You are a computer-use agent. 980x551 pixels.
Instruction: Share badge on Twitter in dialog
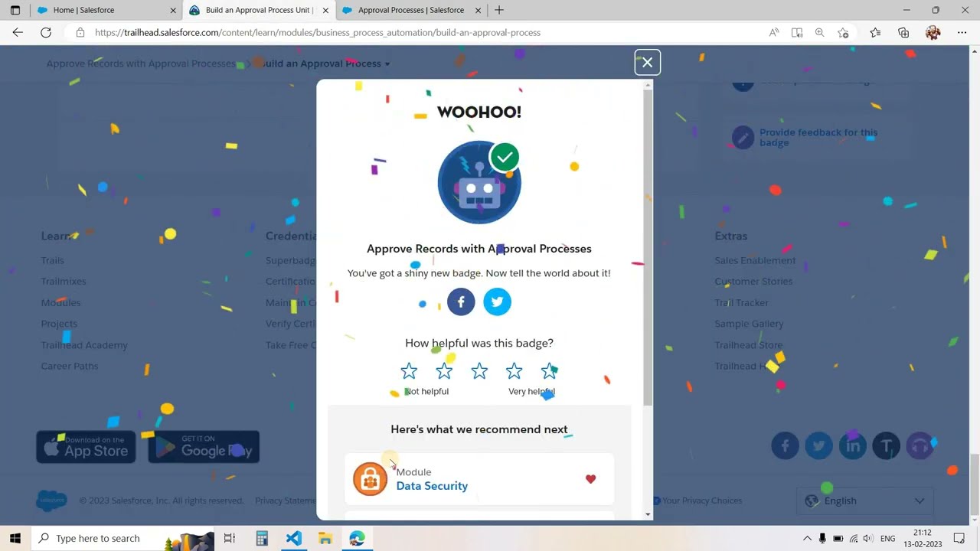(497, 302)
